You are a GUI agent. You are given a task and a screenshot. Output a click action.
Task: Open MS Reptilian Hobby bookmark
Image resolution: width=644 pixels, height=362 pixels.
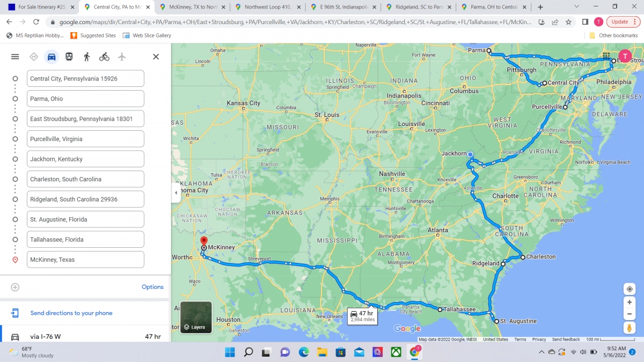(x=35, y=35)
